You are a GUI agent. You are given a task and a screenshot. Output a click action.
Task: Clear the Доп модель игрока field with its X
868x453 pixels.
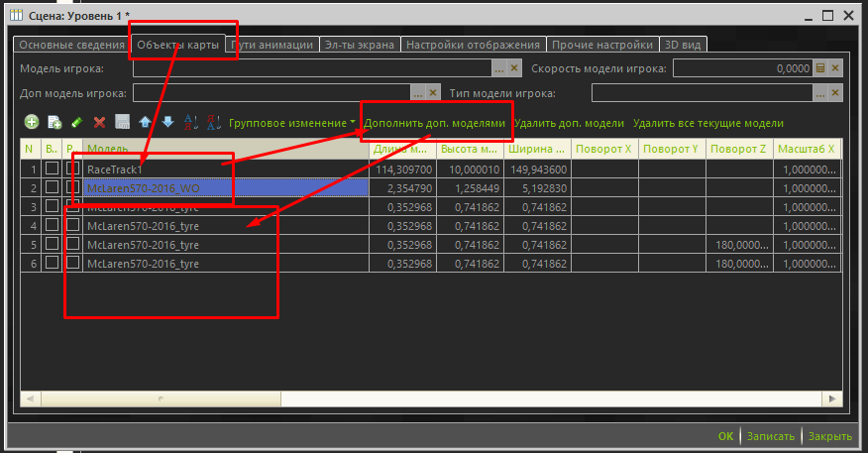pyautogui.click(x=433, y=92)
